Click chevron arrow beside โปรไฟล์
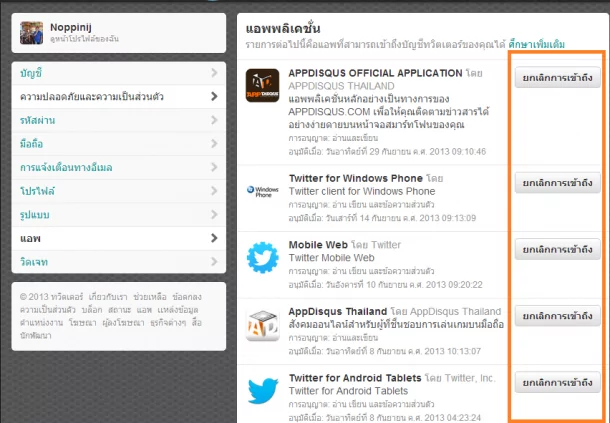 point(214,191)
